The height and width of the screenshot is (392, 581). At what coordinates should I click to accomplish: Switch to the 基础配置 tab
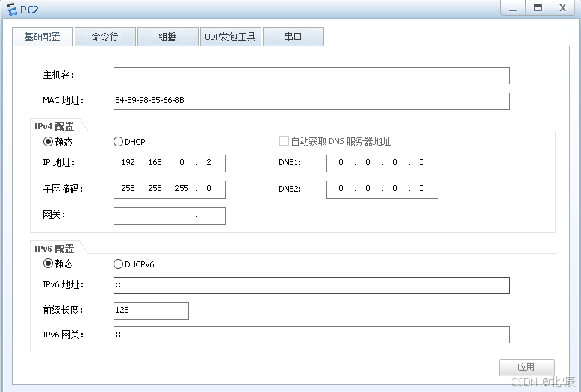pos(43,37)
